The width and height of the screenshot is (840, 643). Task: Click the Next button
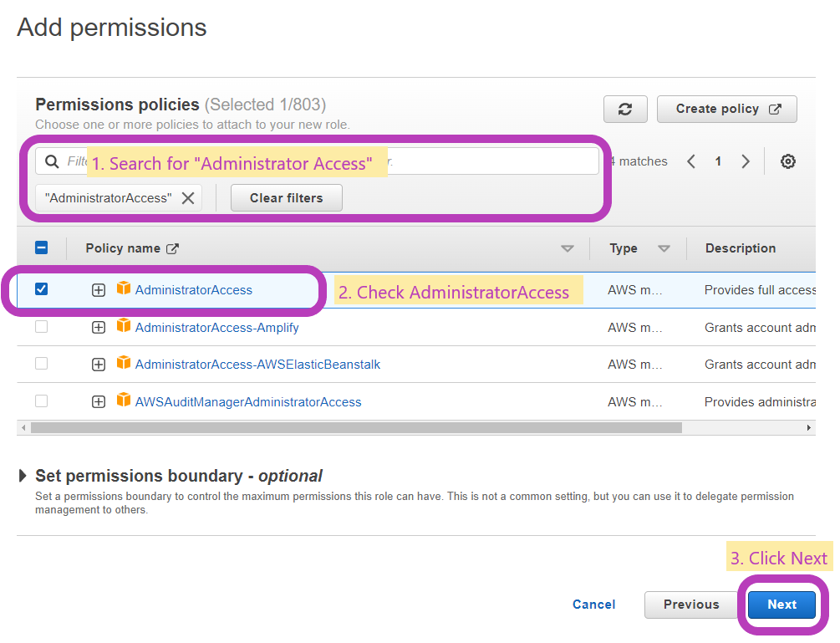point(781,604)
